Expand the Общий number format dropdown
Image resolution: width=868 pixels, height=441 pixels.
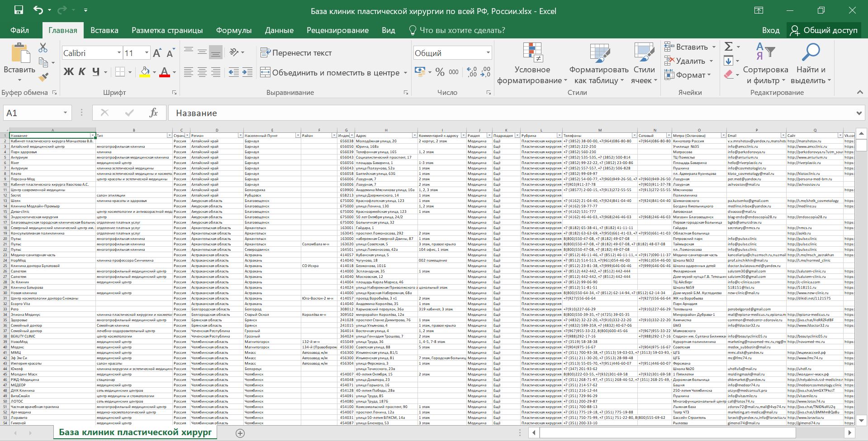click(488, 53)
